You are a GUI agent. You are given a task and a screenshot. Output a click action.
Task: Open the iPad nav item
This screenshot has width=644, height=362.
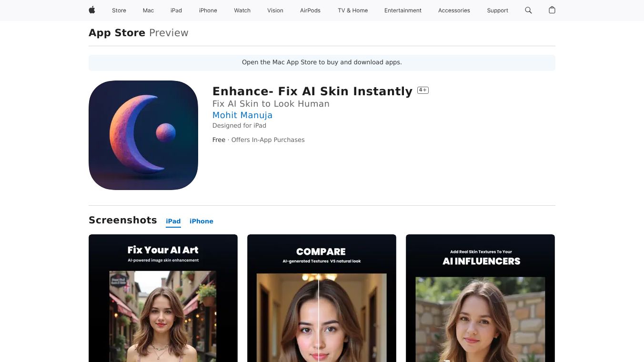[x=176, y=10]
